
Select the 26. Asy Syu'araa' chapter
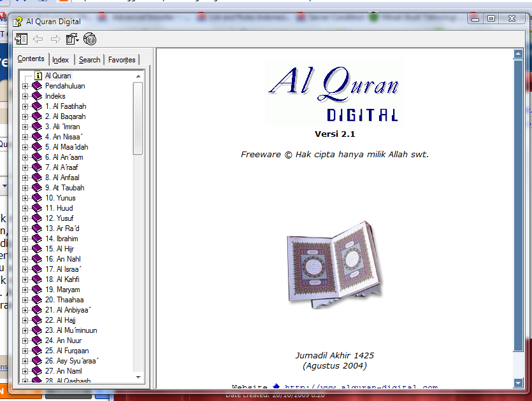[x=71, y=361]
